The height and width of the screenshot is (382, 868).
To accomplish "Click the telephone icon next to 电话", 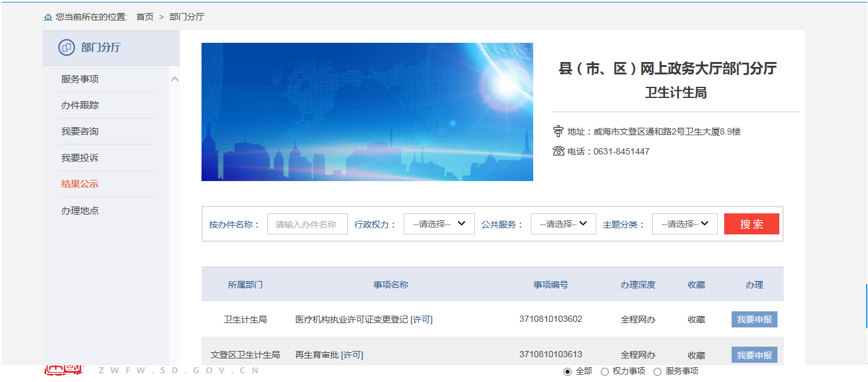I will (x=558, y=151).
